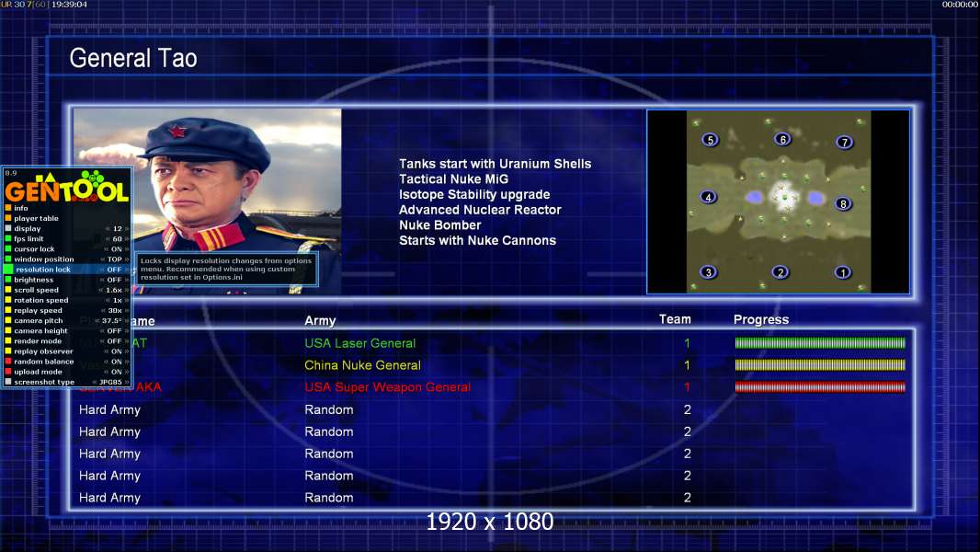Toggle the replay observer ON value
Screen dimensions: 980x552
coord(116,351)
